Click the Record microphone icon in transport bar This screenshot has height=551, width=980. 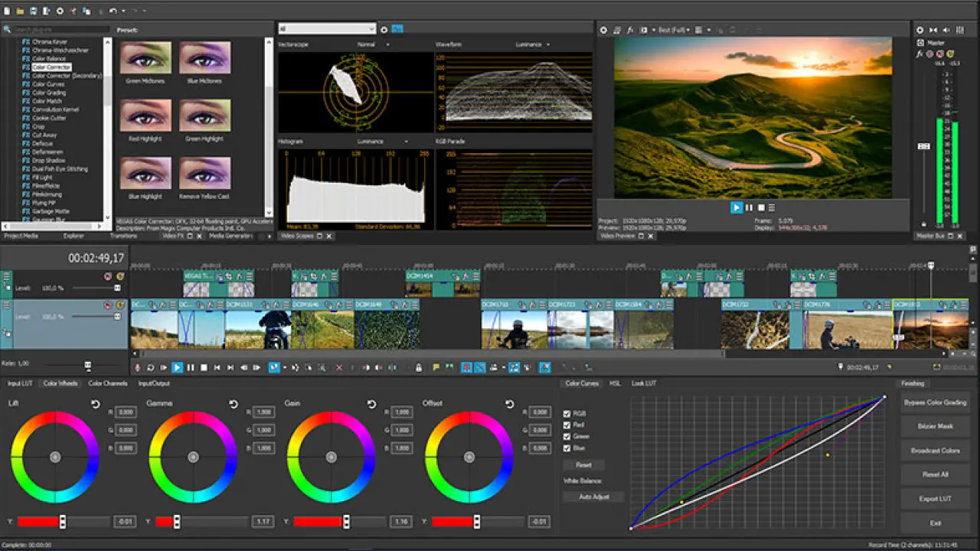138,368
